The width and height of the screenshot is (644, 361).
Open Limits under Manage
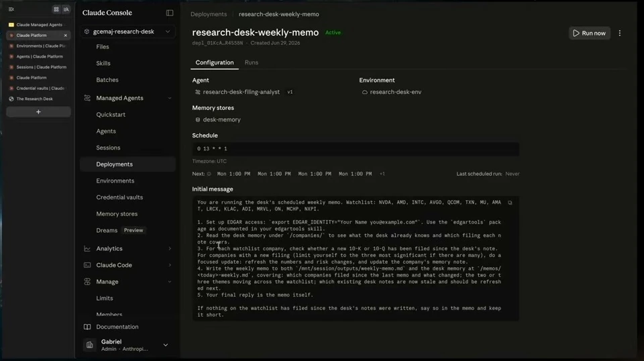click(105, 298)
